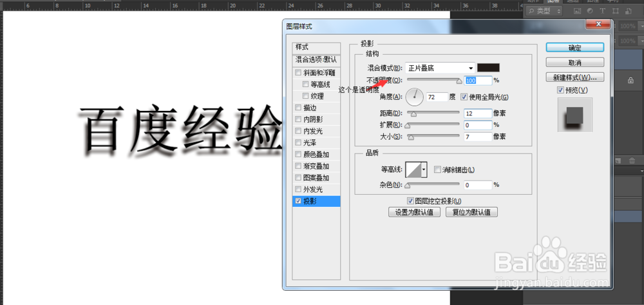Viewport: 644px width, 305px height.
Task: Click Reset to Default (复位为默认值) button
Action: click(x=471, y=213)
